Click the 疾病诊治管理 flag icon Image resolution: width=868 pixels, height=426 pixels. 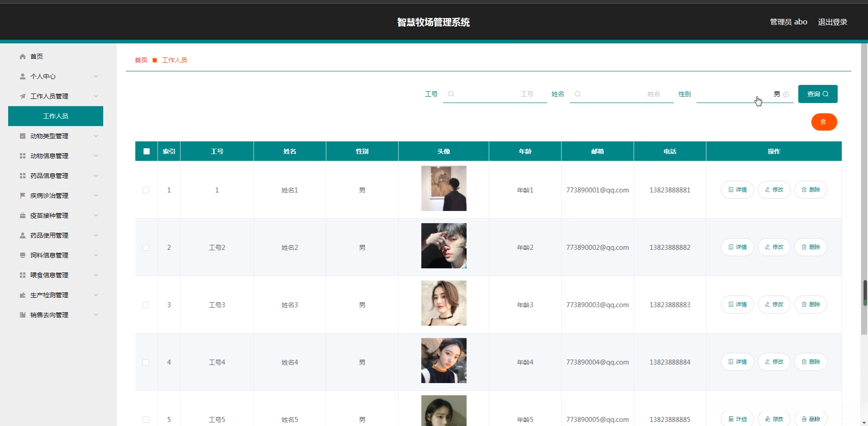tap(23, 196)
